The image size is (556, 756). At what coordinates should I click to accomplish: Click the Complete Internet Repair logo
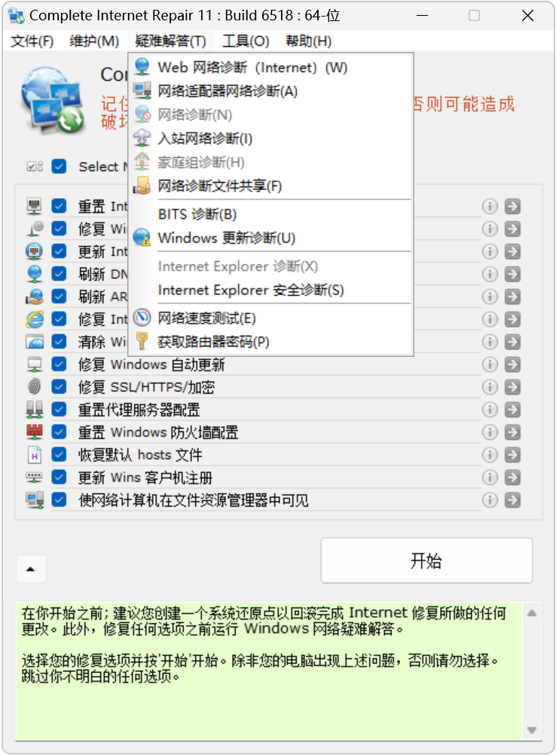53,100
